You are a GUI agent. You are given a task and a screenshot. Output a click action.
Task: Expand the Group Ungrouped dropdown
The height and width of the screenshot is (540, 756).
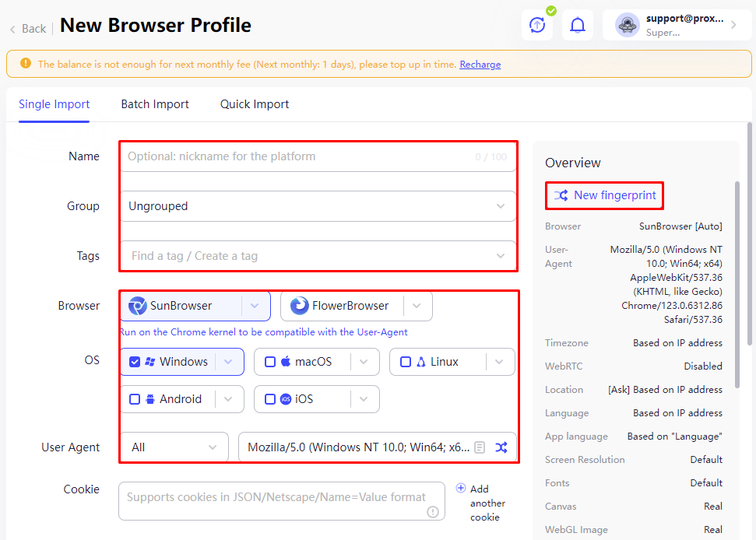pos(318,206)
